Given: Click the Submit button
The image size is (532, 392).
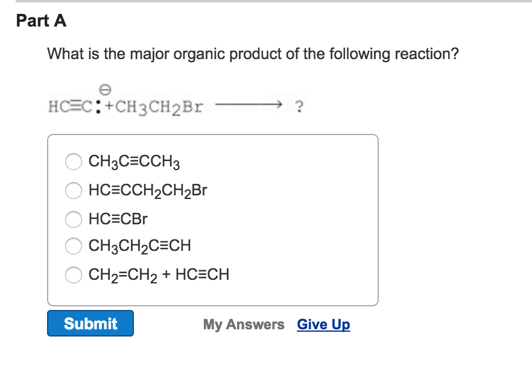Looking at the screenshot, I should pos(90,323).
